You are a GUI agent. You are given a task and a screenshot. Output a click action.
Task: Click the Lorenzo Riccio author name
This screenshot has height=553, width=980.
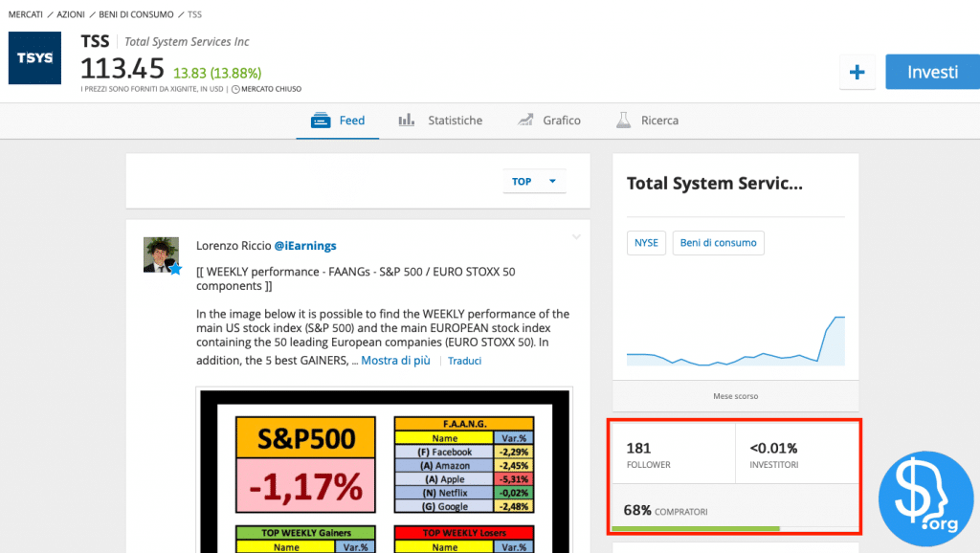pos(234,246)
